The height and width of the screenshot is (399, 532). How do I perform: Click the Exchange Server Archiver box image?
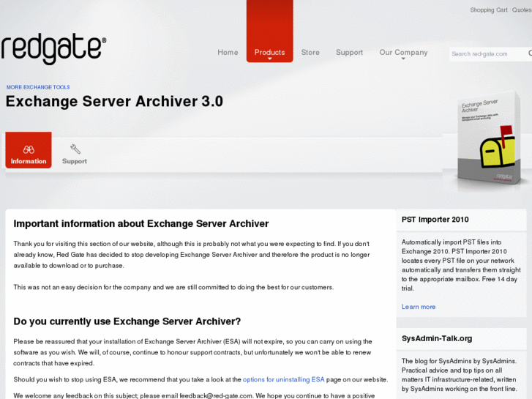point(489,138)
